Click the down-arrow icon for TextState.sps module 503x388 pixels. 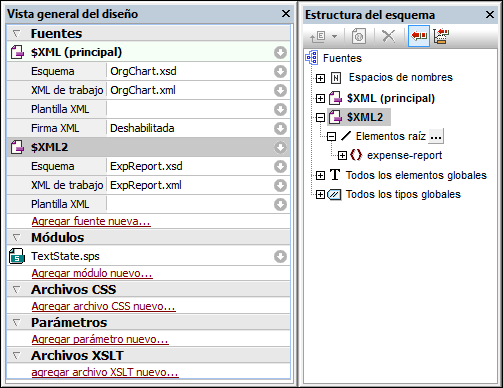click(x=280, y=256)
